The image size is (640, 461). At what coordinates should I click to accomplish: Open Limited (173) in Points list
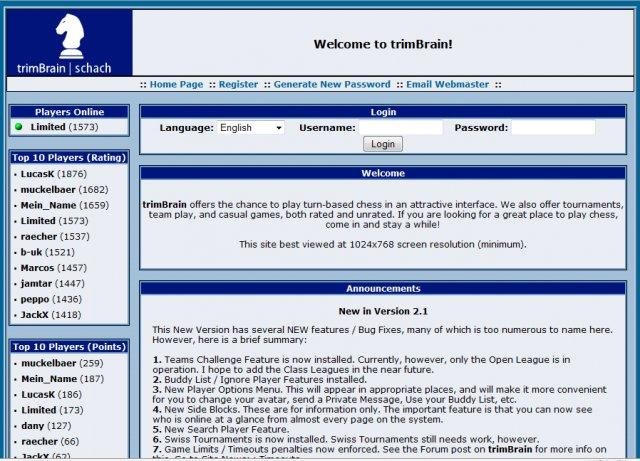(x=52, y=410)
